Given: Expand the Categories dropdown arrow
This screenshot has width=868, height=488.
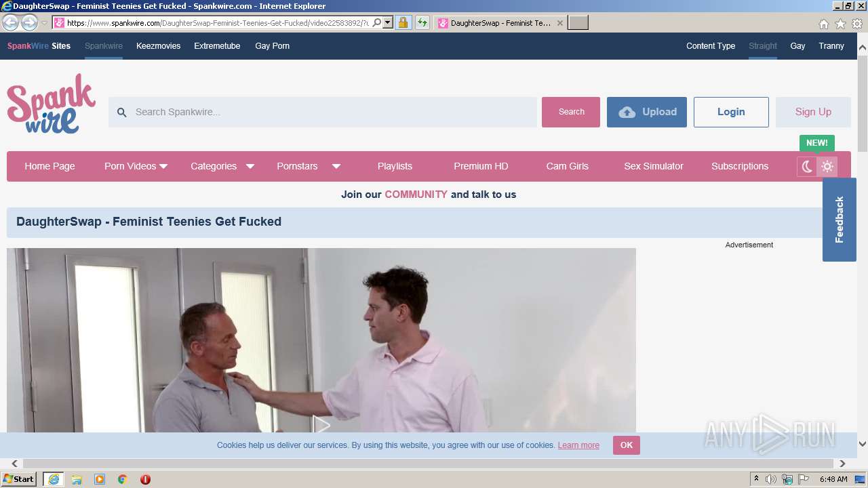Looking at the screenshot, I should pos(250,167).
